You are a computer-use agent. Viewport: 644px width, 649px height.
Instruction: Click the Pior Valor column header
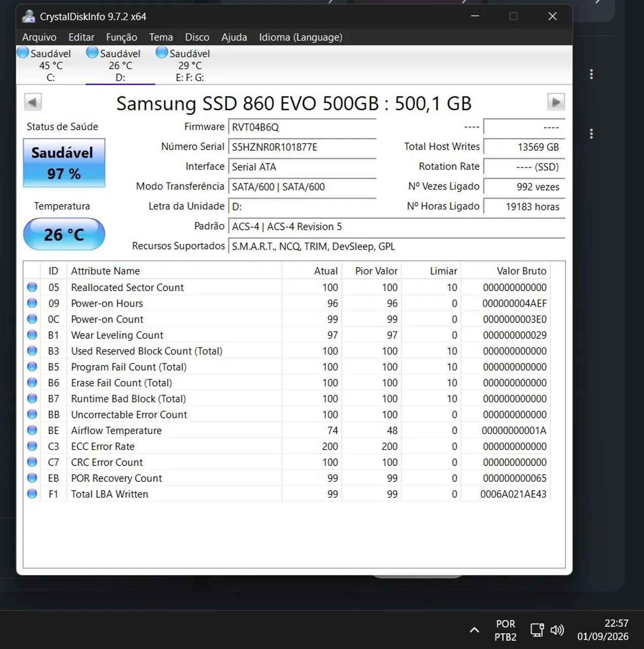[x=372, y=271]
